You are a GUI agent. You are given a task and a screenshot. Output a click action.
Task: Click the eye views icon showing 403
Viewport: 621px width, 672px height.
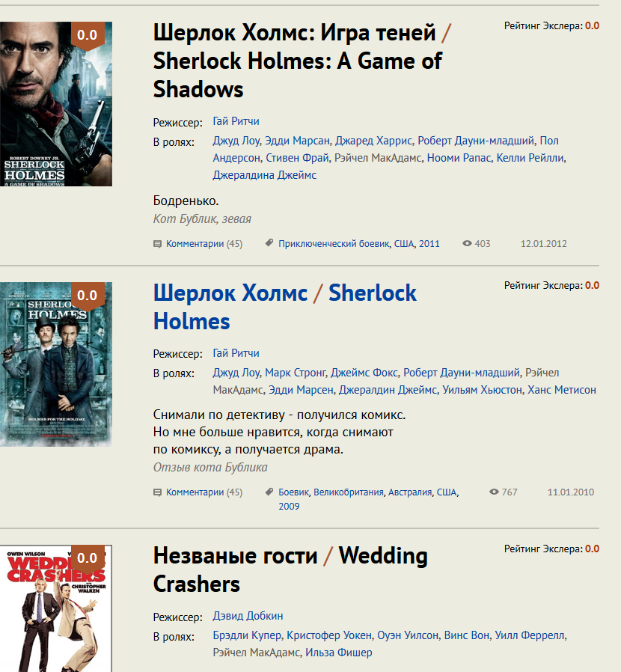(468, 244)
